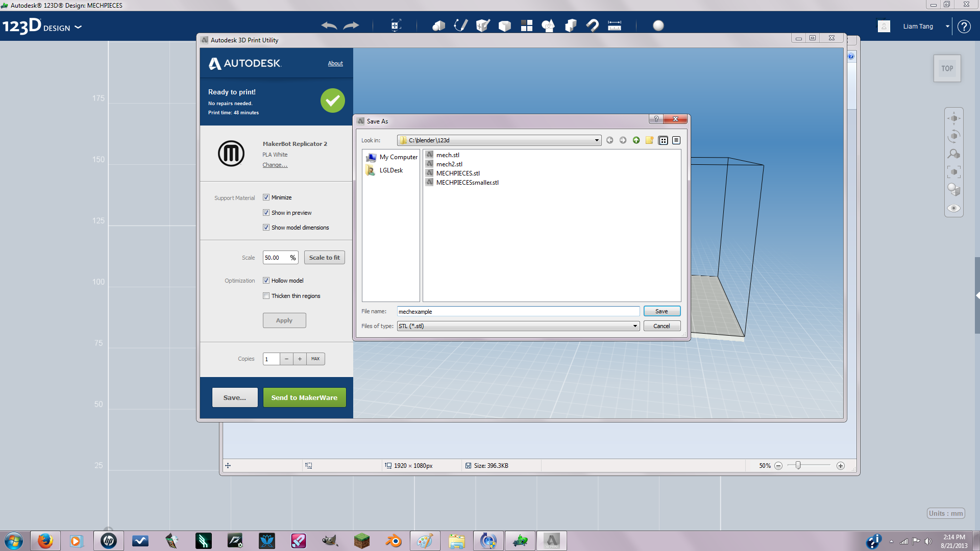Select the Orbit navigation tool

click(954, 136)
